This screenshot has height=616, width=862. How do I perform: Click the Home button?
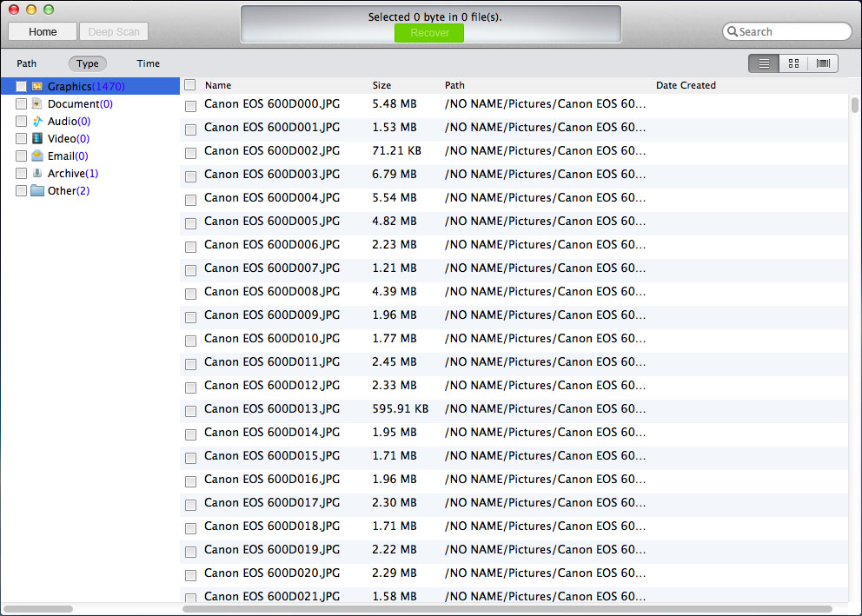[x=43, y=32]
